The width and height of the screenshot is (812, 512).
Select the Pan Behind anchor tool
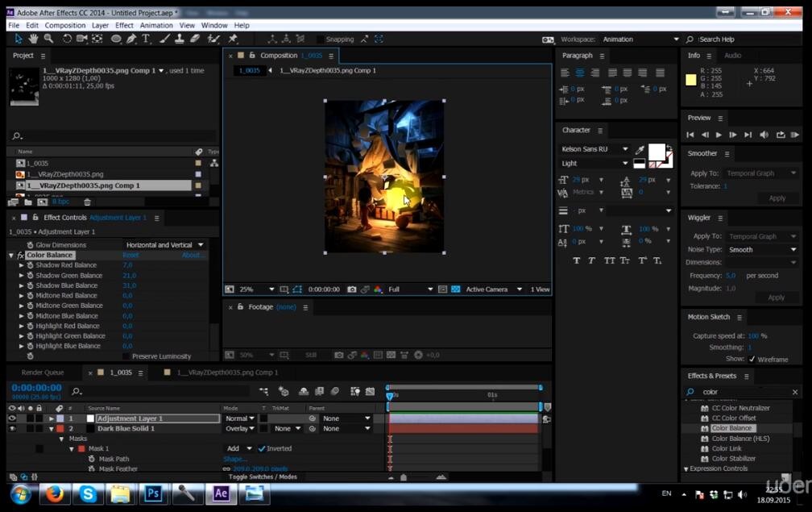(97, 39)
